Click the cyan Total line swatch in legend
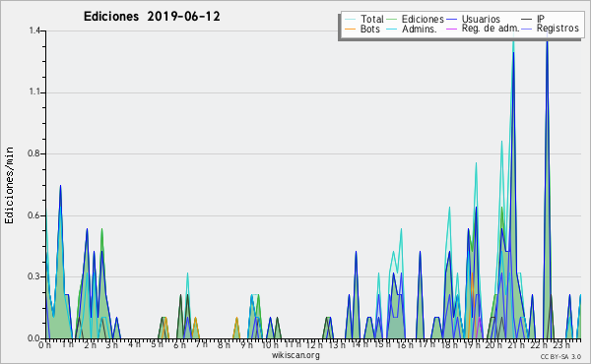Image resolution: width=591 pixels, height=364 pixels. pos(351,20)
